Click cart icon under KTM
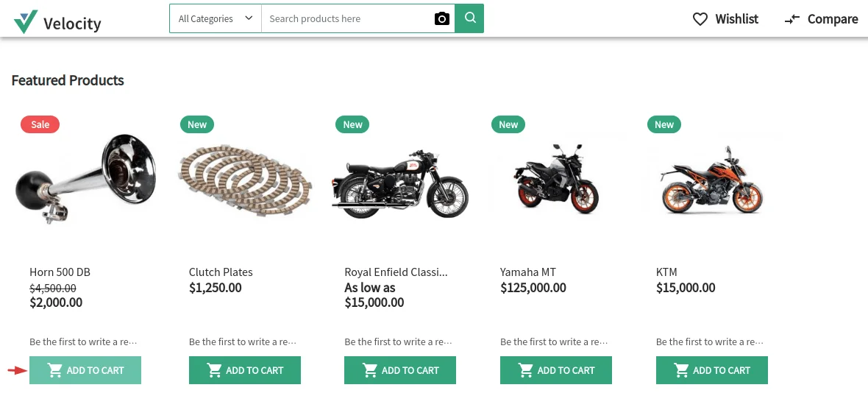 (682, 370)
